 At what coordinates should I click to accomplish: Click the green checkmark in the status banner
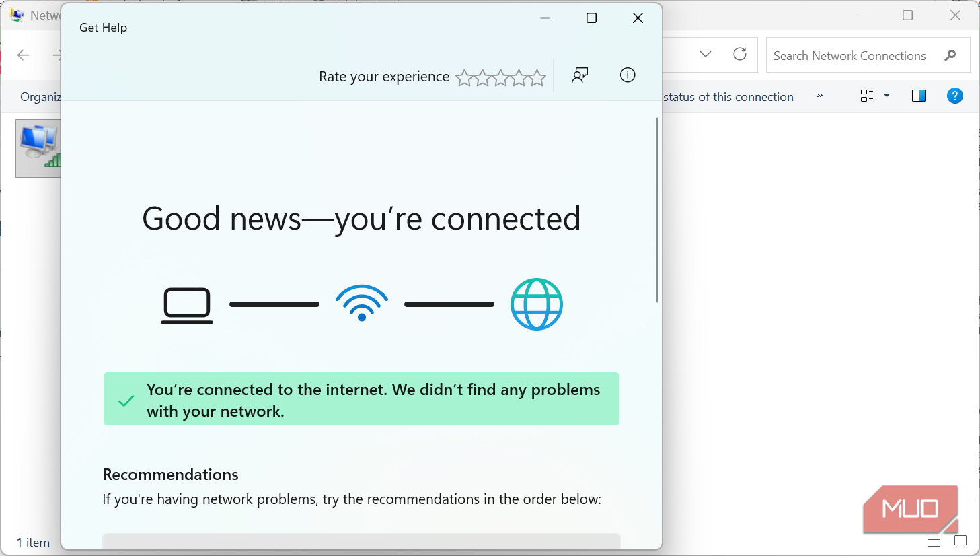click(x=126, y=401)
